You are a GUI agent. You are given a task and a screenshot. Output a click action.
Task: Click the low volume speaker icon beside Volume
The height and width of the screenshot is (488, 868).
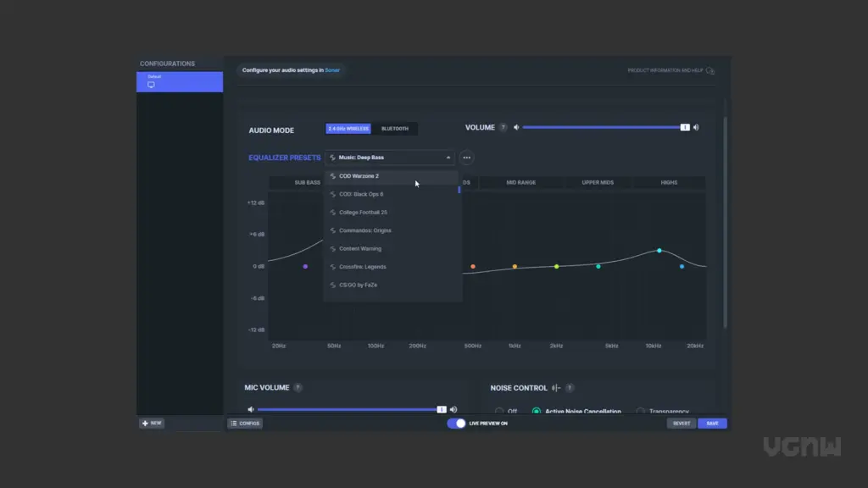coord(516,128)
